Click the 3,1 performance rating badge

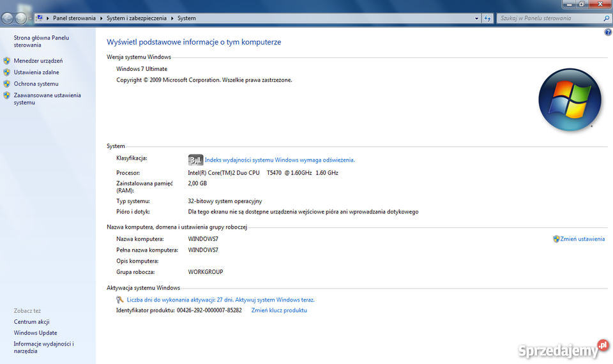pyautogui.click(x=195, y=160)
